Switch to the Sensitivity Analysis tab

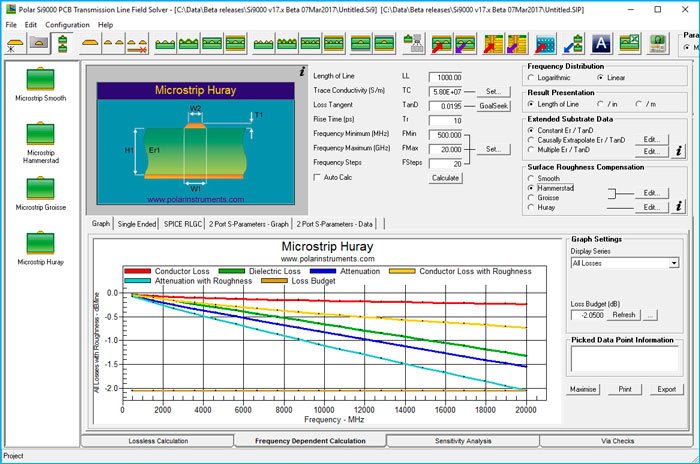click(463, 441)
